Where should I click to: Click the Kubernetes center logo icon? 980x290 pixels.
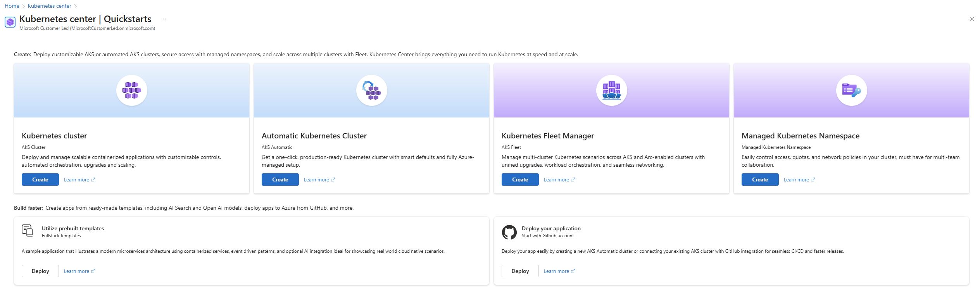pos(10,22)
